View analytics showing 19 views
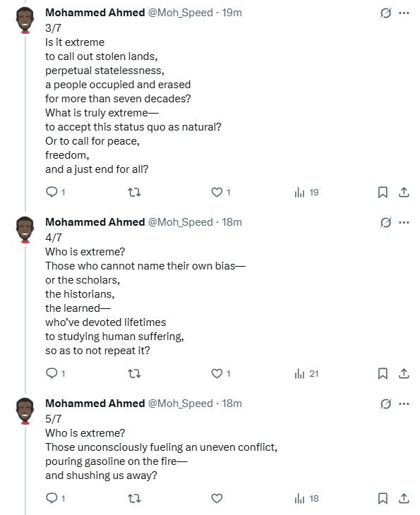420x515 pixels. [306, 192]
